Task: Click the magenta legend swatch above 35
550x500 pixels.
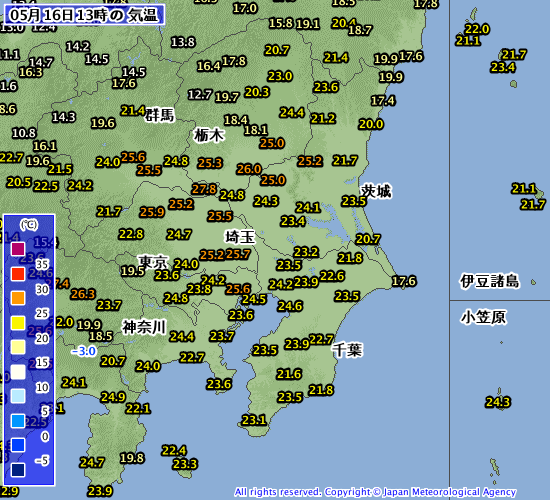Action: (x=18, y=249)
